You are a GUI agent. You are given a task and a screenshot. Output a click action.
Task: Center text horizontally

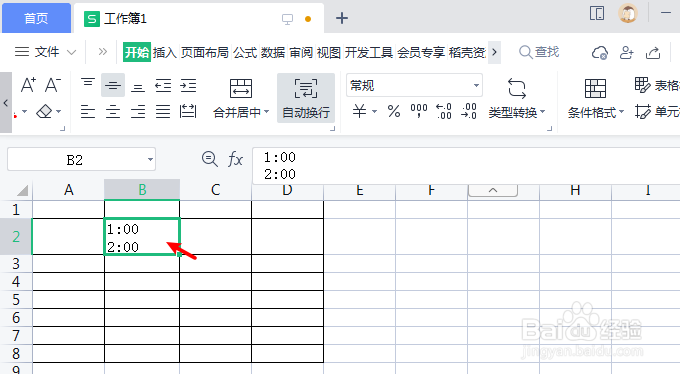[113, 112]
